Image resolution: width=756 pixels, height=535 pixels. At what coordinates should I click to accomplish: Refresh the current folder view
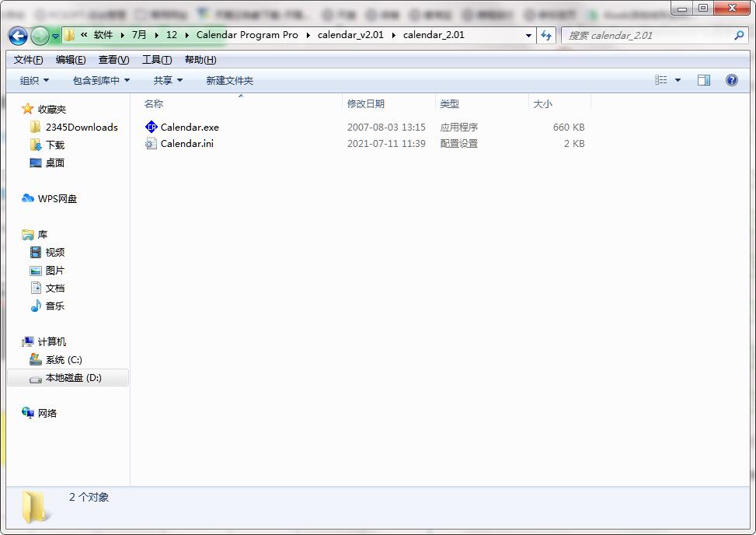tap(546, 36)
